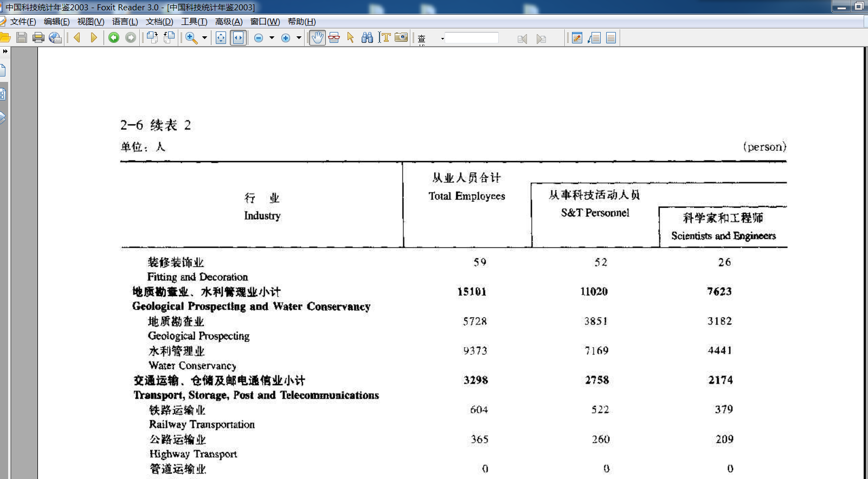Activate the Hand tool
The image size is (868, 479).
[x=318, y=37]
